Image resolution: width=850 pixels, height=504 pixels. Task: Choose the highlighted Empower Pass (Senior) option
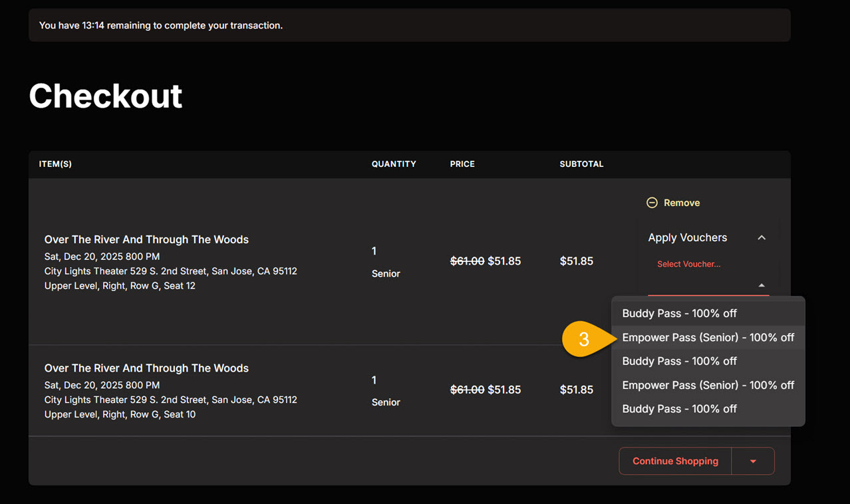[x=708, y=337]
